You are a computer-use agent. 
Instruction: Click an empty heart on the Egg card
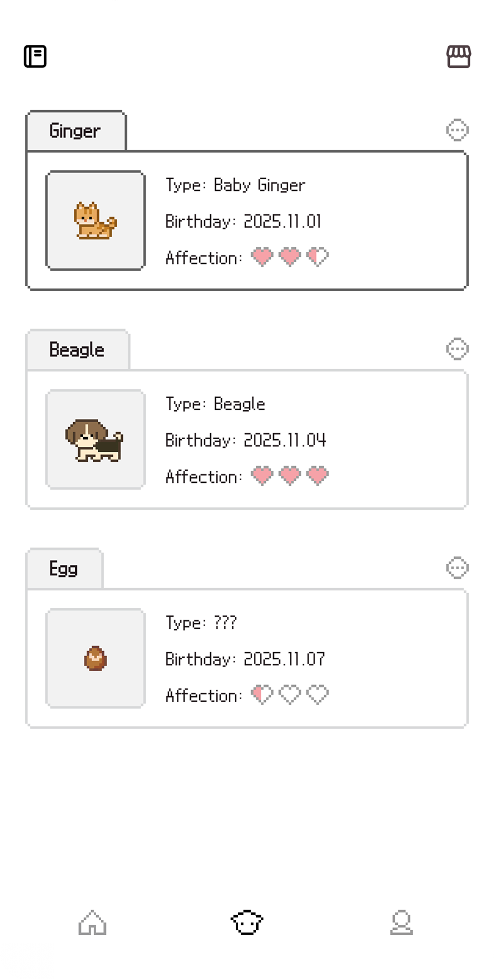[291, 694]
